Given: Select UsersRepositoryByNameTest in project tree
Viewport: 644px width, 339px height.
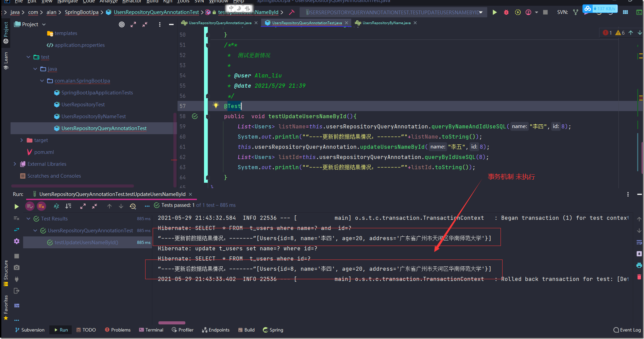Looking at the screenshot, I should [94, 117].
